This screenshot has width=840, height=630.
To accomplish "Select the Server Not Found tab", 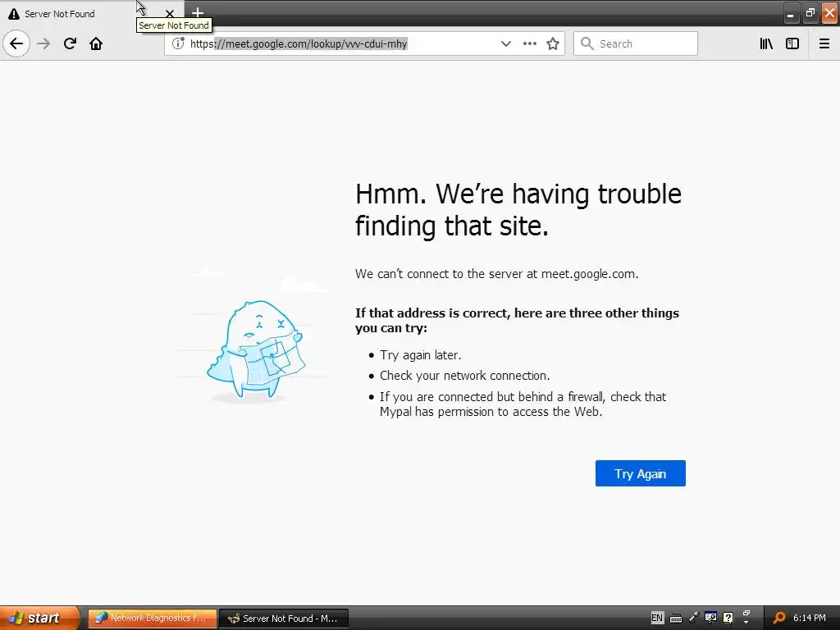I will point(91,13).
